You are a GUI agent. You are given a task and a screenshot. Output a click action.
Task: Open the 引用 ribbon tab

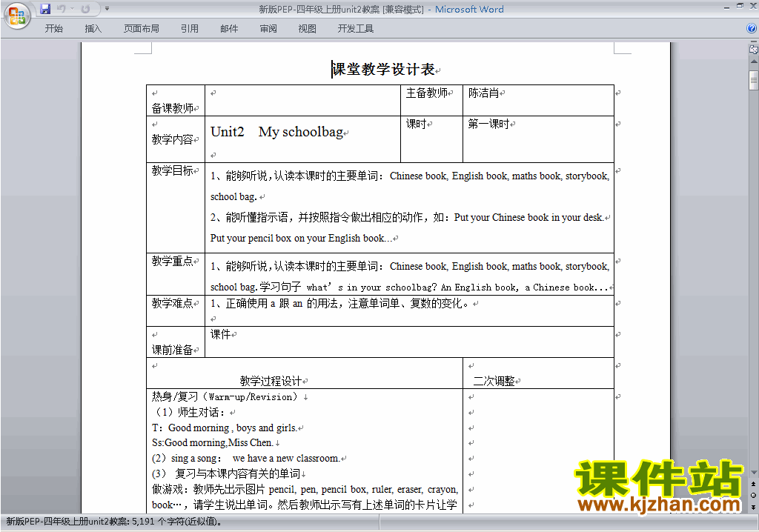189,29
